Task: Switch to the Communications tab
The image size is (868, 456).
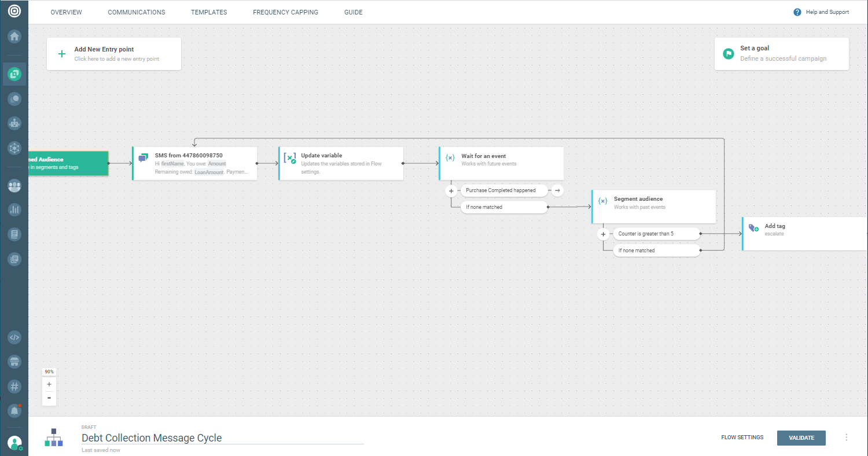Action: (137, 12)
